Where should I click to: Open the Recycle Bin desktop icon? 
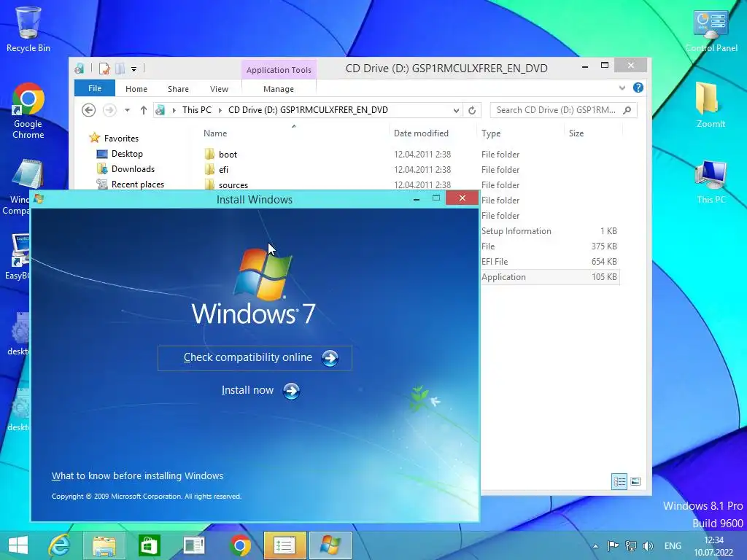click(28, 29)
